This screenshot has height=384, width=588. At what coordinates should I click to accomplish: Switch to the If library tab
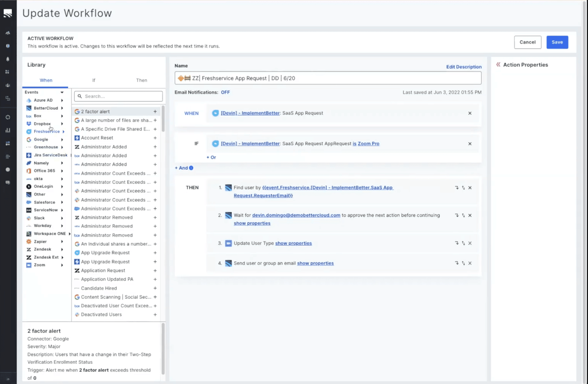[94, 80]
